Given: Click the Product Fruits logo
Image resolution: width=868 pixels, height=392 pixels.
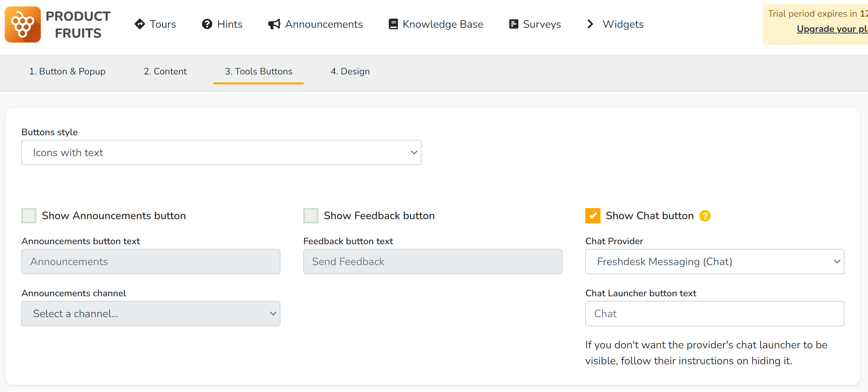Looking at the screenshot, I should click(23, 24).
